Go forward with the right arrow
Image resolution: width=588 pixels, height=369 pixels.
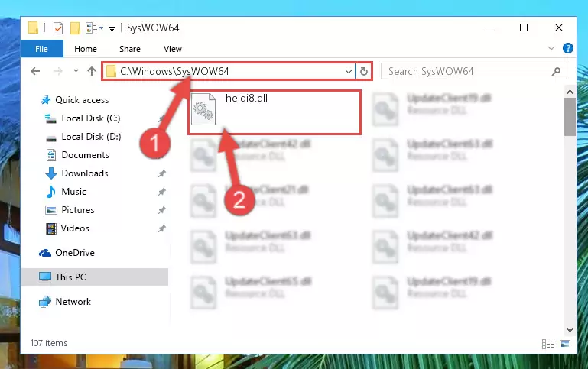click(x=58, y=71)
